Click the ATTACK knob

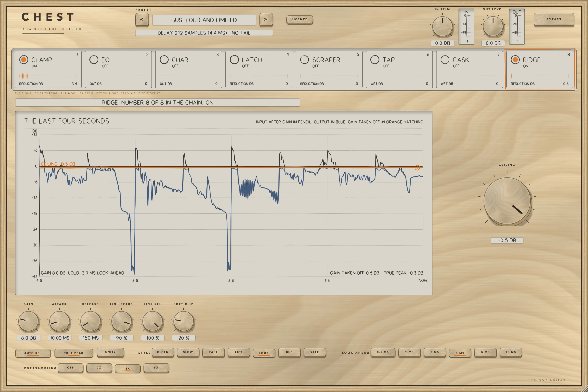(x=59, y=321)
